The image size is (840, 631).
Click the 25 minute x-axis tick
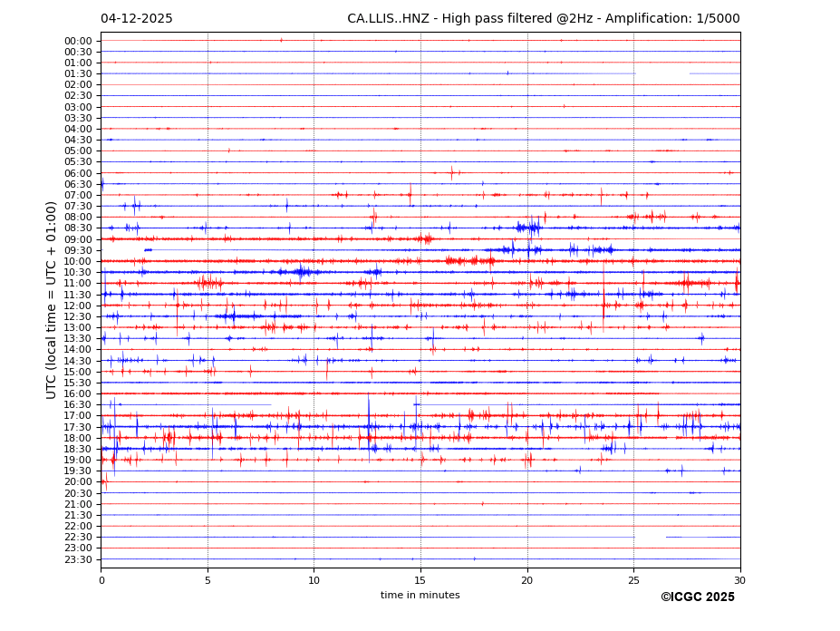coord(633,580)
